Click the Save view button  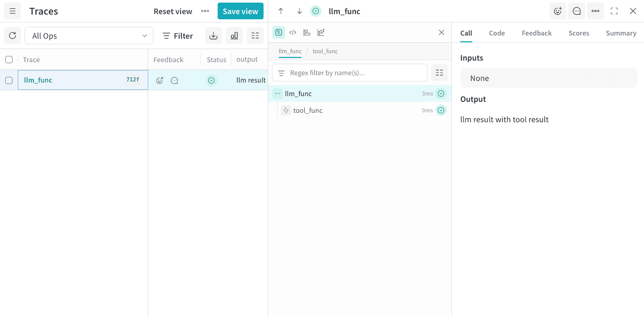[241, 11]
